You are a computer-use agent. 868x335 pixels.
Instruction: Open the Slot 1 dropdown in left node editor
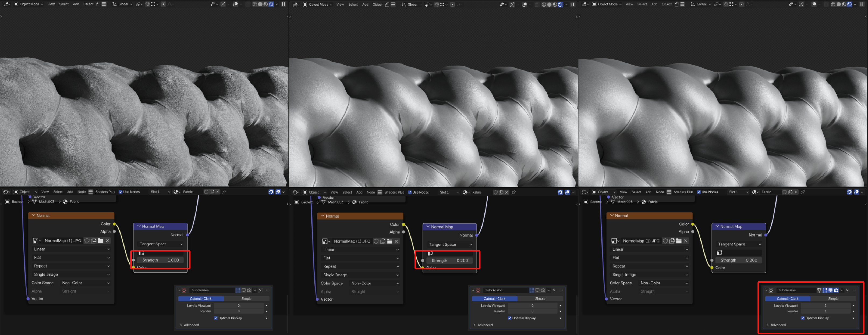(x=160, y=192)
